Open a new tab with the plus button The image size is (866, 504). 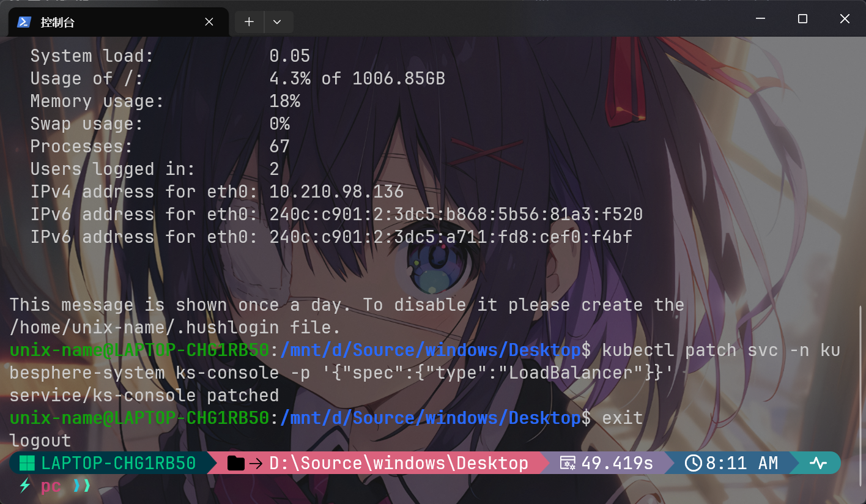point(249,22)
